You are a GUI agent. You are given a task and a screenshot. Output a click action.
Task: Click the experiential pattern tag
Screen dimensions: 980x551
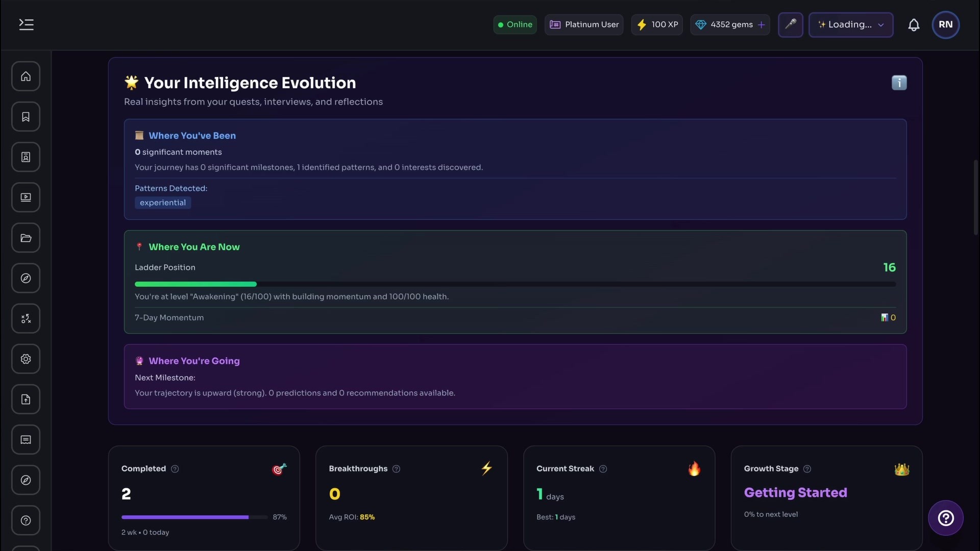163,203
